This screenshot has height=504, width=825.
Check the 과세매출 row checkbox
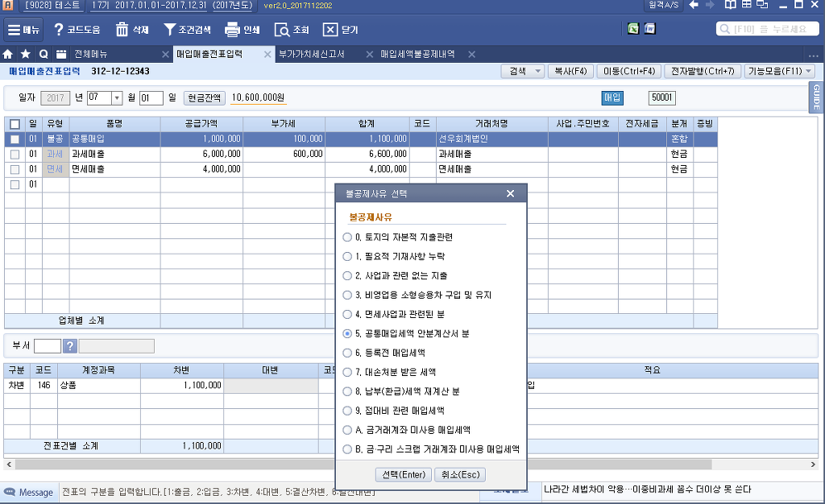point(15,155)
